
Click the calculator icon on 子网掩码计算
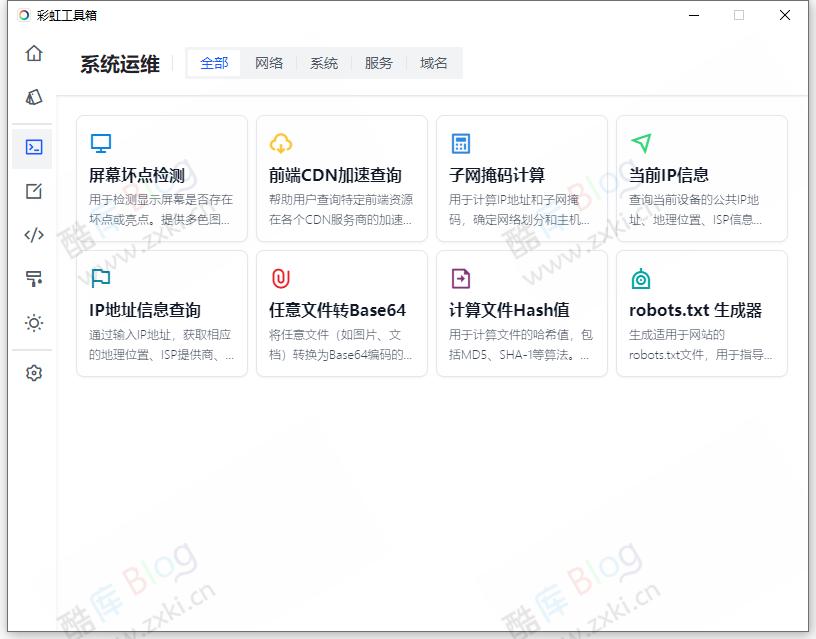(x=460, y=142)
